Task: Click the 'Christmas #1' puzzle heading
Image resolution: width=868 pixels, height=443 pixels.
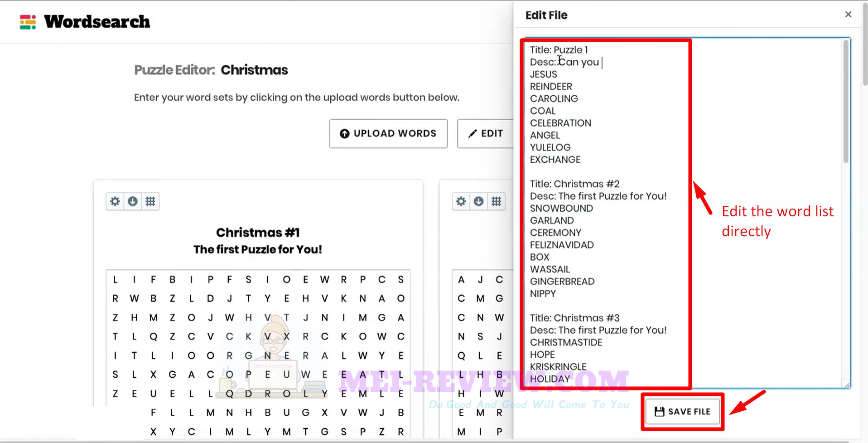Action: (258, 233)
